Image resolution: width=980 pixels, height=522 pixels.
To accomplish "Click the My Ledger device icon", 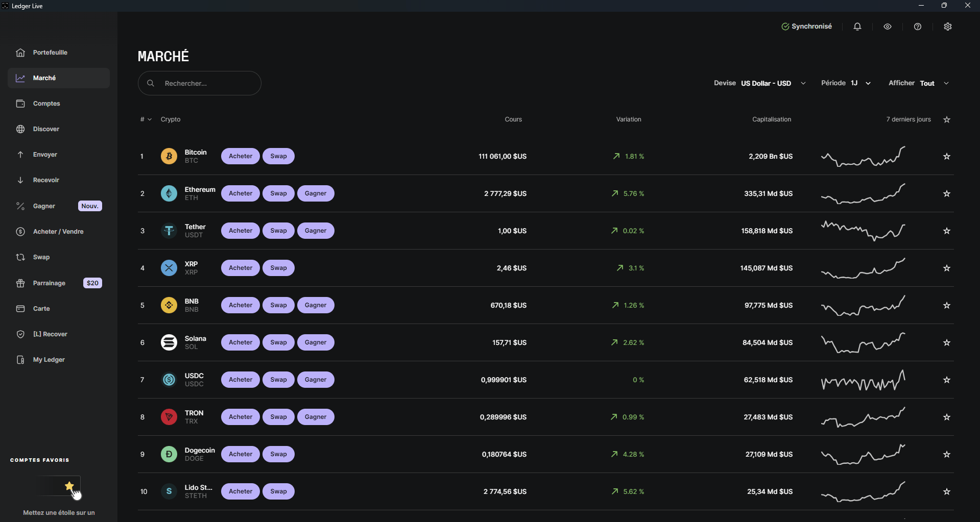I will pos(20,360).
